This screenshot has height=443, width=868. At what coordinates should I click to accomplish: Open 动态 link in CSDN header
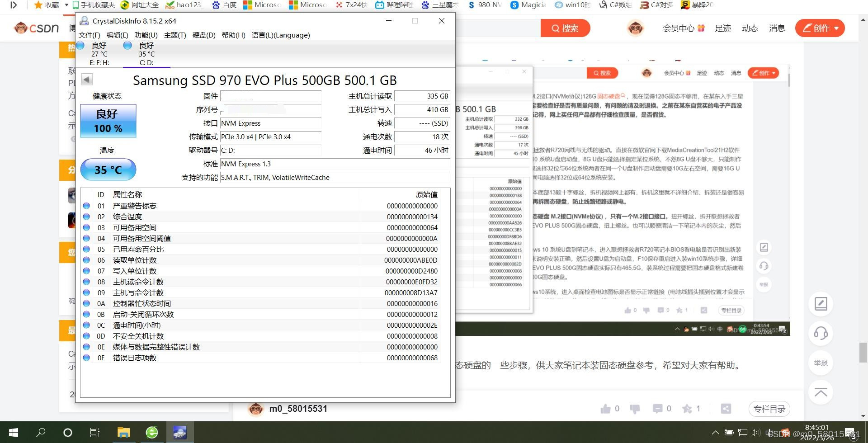[750, 28]
